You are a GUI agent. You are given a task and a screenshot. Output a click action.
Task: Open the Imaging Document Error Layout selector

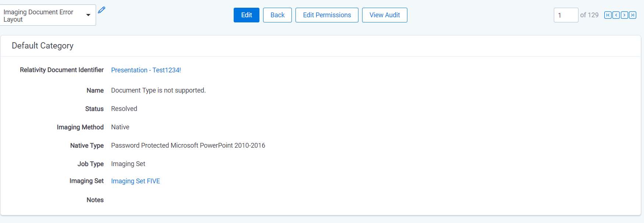click(x=48, y=15)
